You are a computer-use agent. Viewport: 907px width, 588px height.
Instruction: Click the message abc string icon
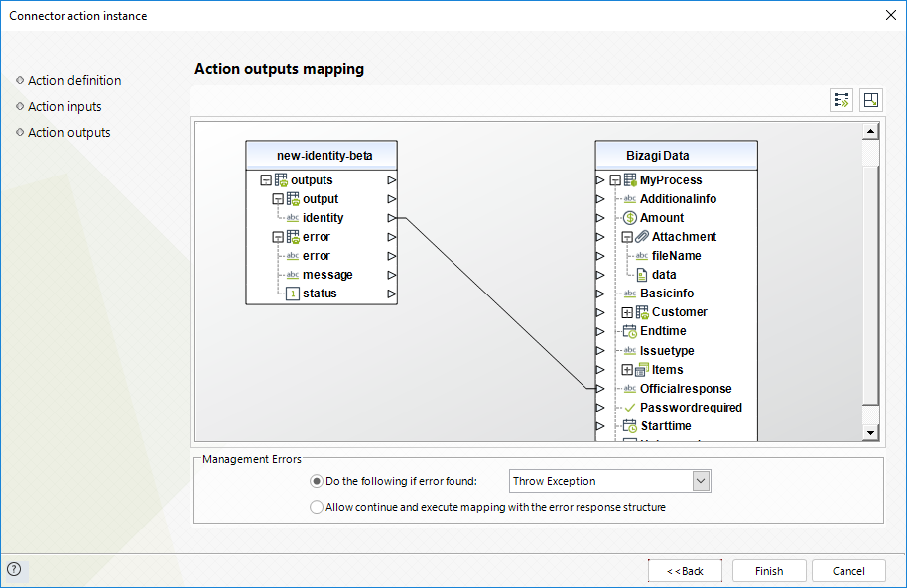click(x=293, y=275)
